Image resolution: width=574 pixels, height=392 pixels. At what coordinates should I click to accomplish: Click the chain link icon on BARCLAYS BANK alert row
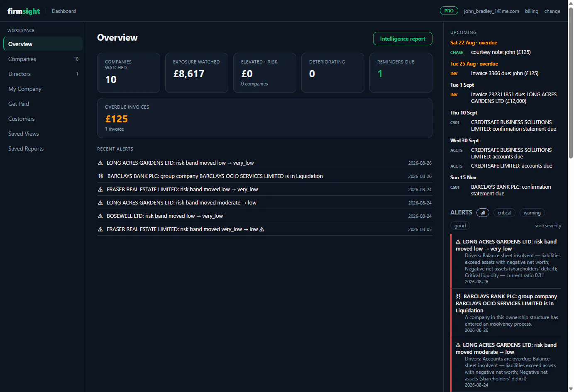[x=100, y=176]
